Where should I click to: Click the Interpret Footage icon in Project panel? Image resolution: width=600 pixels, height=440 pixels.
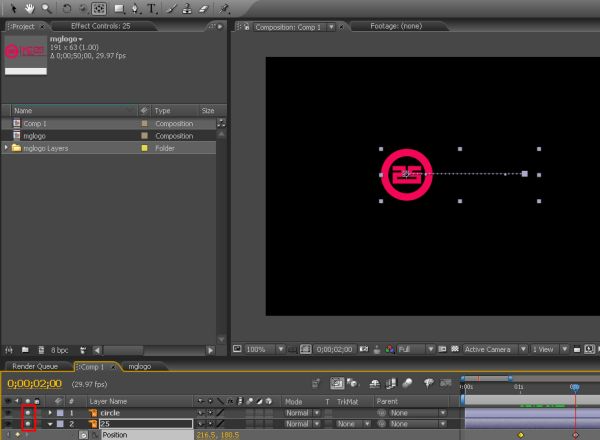8,350
